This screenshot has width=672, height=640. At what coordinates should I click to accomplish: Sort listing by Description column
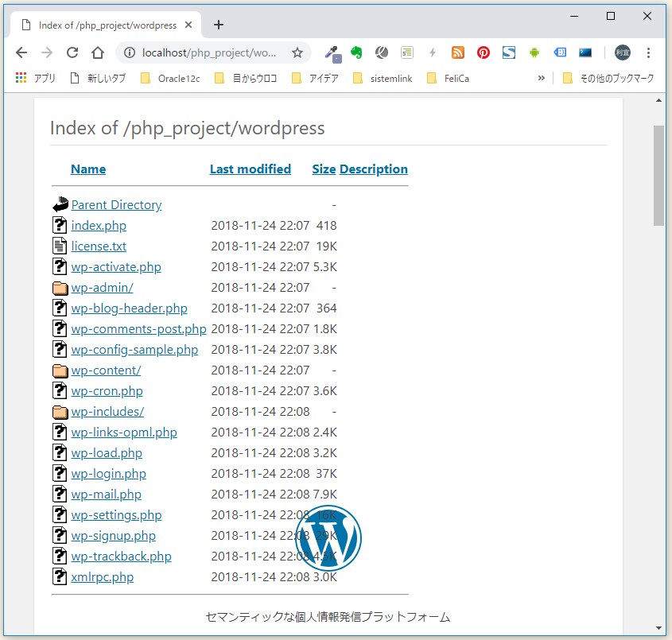373,169
